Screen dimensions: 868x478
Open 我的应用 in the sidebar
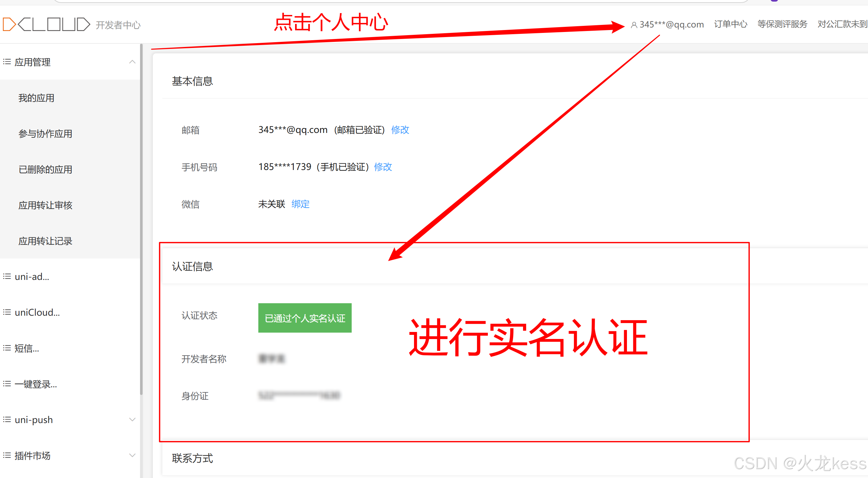click(36, 98)
